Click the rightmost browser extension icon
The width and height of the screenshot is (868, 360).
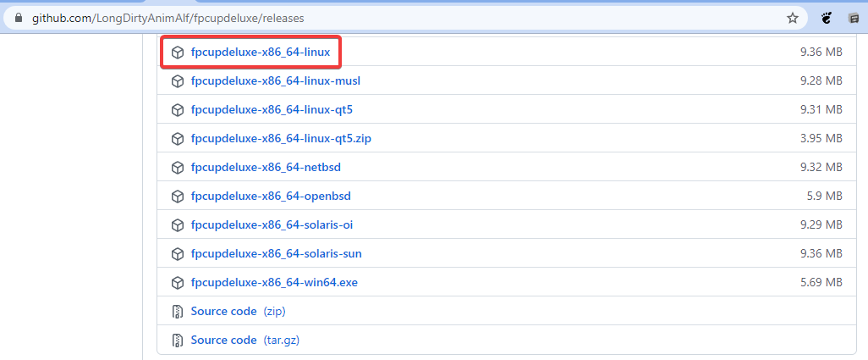click(x=854, y=17)
